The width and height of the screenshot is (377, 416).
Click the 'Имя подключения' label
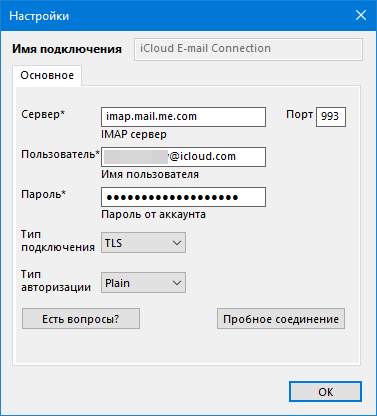(67, 49)
